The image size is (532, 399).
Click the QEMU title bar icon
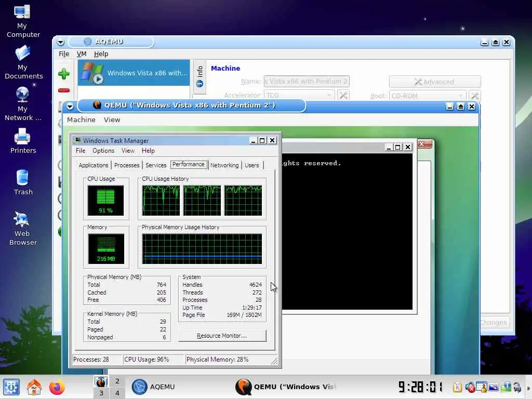tap(97, 105)
